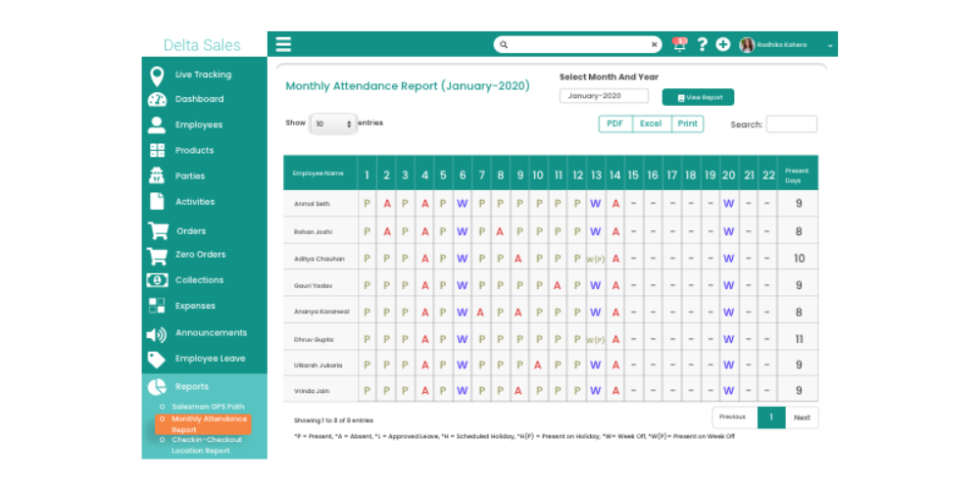This screenshot has width=980, height=490.
Task: Open Activities menu item
Action: pyautogui.click(x=195, y=201)
